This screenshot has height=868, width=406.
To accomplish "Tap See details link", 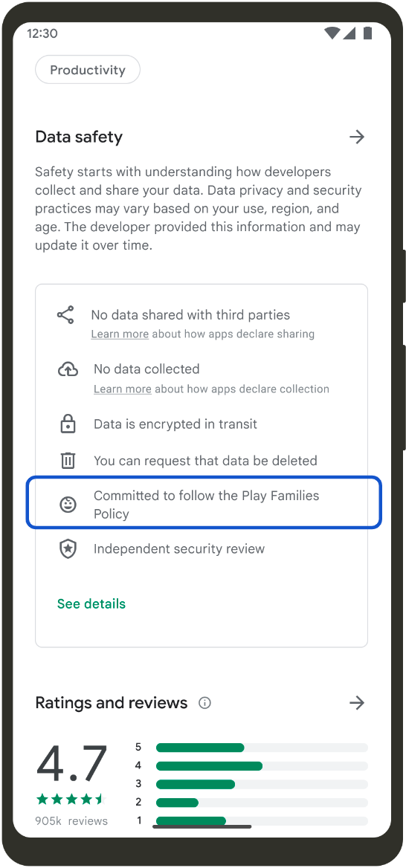I will (x=91, y=603).
